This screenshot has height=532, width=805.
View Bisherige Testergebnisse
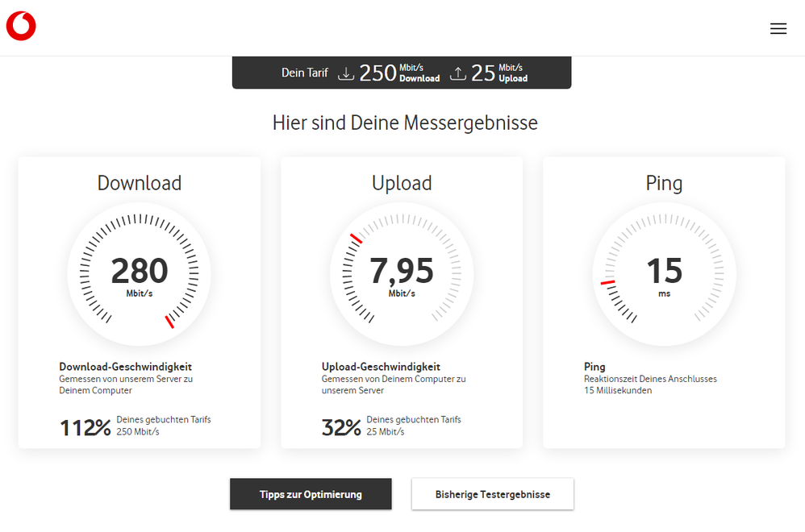[492, 494]
